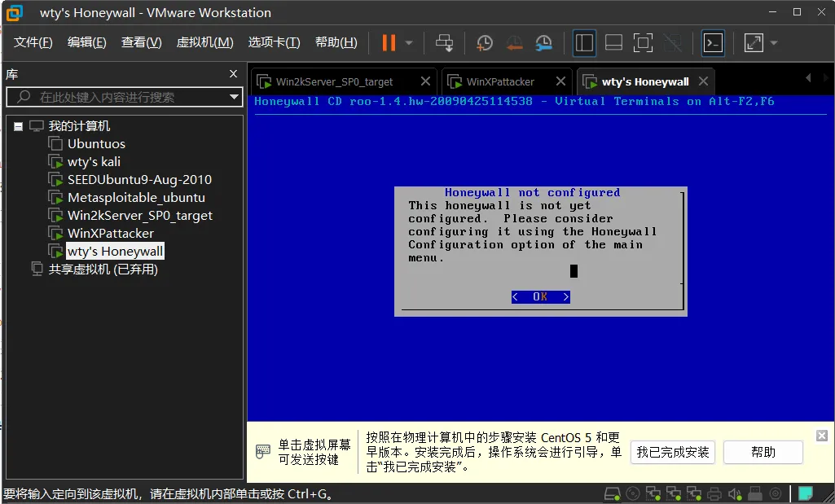
Task: Open the snapshot manager
Action: pyautogui.click(x=543, y=42)
